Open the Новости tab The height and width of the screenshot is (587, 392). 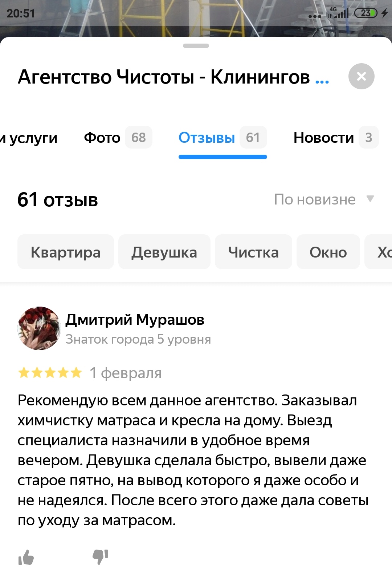336,137
